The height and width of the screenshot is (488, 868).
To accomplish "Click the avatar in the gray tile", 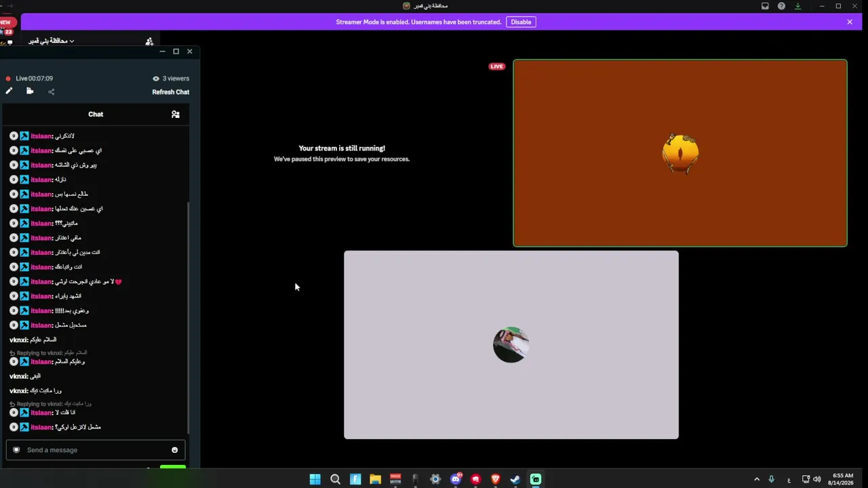I will click(x=511, y=345).
